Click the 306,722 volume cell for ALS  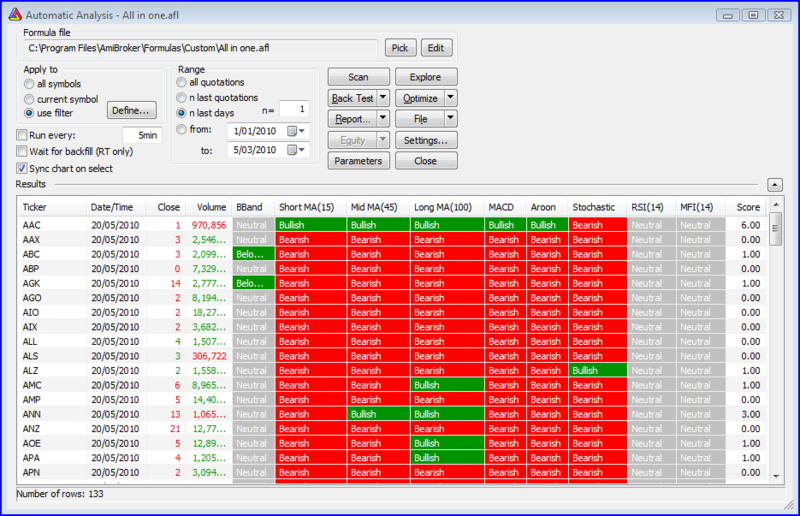pyautogui.click(x=209, y=356)
